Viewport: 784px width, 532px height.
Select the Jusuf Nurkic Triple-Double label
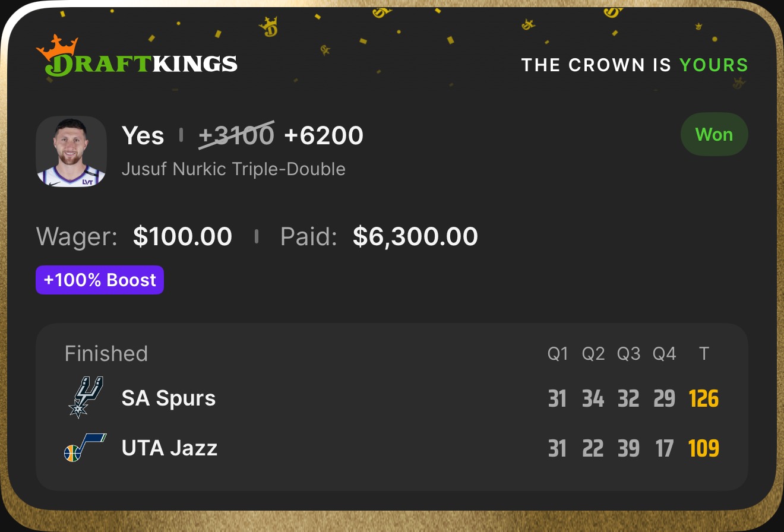233,169
